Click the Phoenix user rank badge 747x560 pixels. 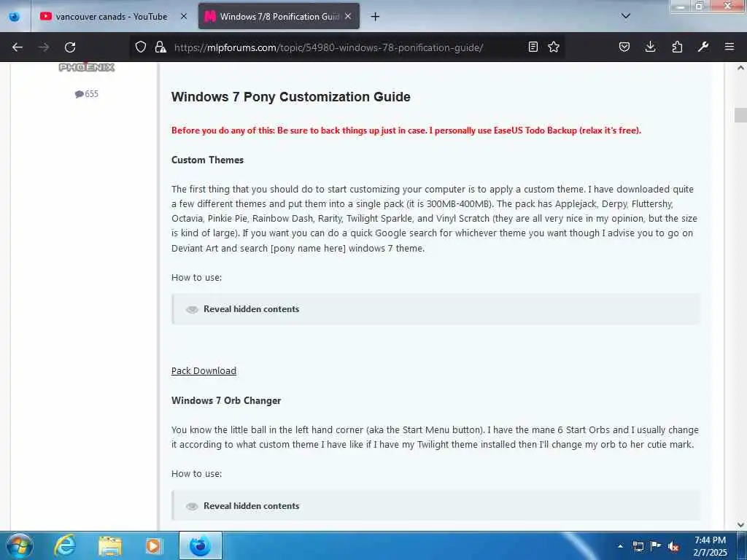[87, 67]
